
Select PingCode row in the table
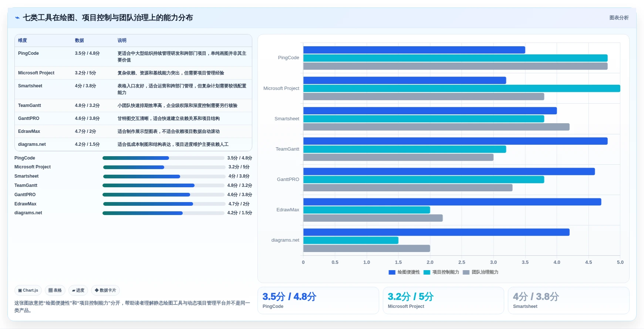pos(133,57)
